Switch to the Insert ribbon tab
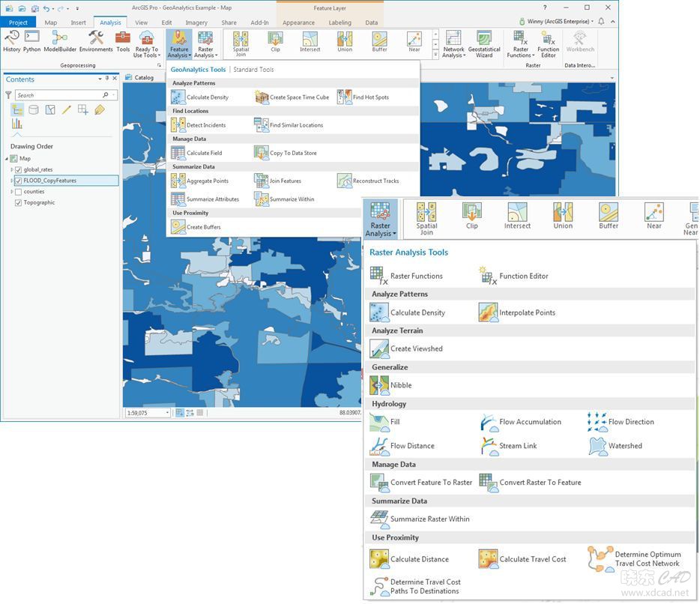Viewport: 700px width, 604px height. (78, 22)
